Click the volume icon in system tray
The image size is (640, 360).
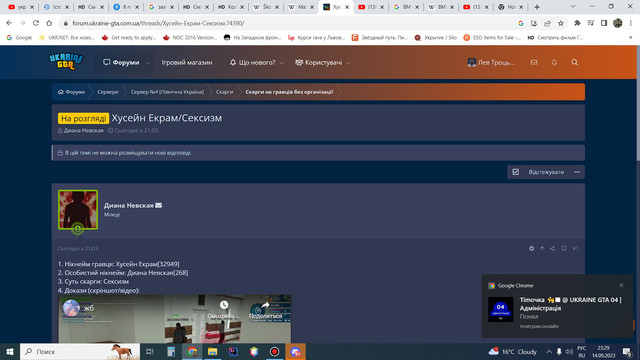tap(569, 351)
